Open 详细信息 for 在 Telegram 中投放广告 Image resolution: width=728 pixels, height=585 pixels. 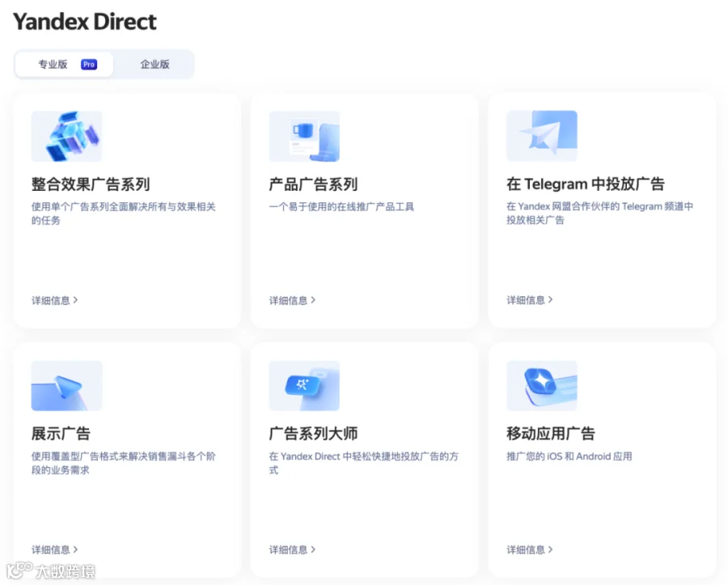click(x=530, y=300)
